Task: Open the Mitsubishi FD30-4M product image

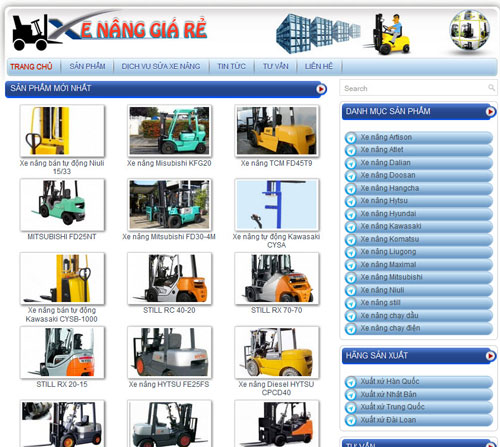Action: click(x=169, y=204)
